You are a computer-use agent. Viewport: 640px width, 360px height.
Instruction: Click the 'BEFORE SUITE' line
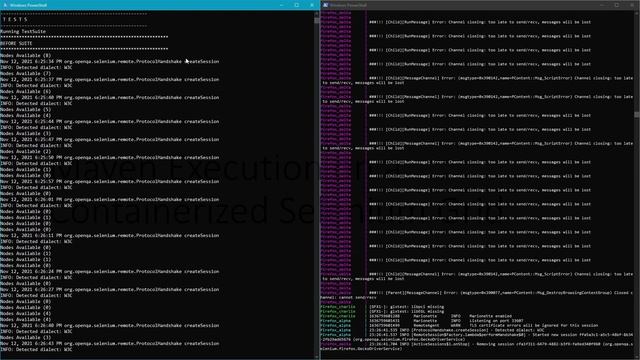click(16, 43)
